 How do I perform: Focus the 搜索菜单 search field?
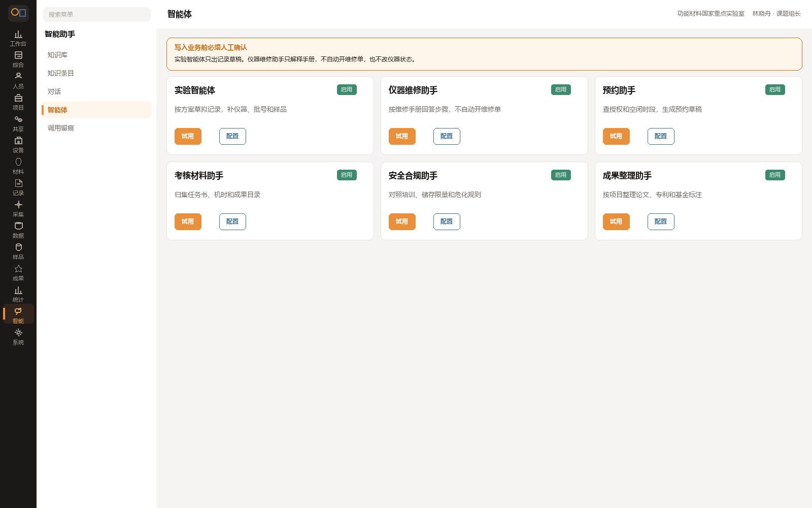(x=96, y=14)
